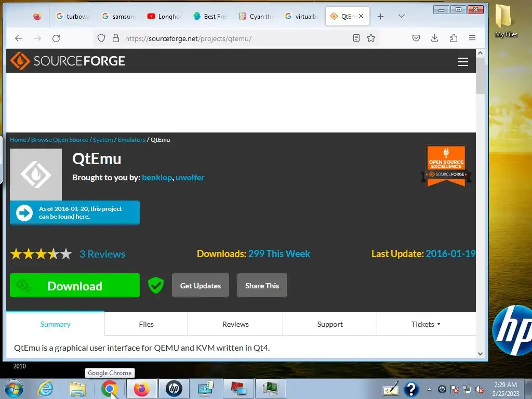Switch to the Cyan th tab
This screenshot has height=399, width=532.
click(256, 16)
